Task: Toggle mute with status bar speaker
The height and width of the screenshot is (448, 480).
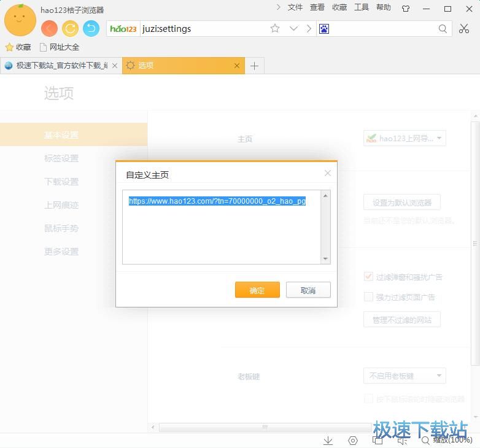Action: 402,441
